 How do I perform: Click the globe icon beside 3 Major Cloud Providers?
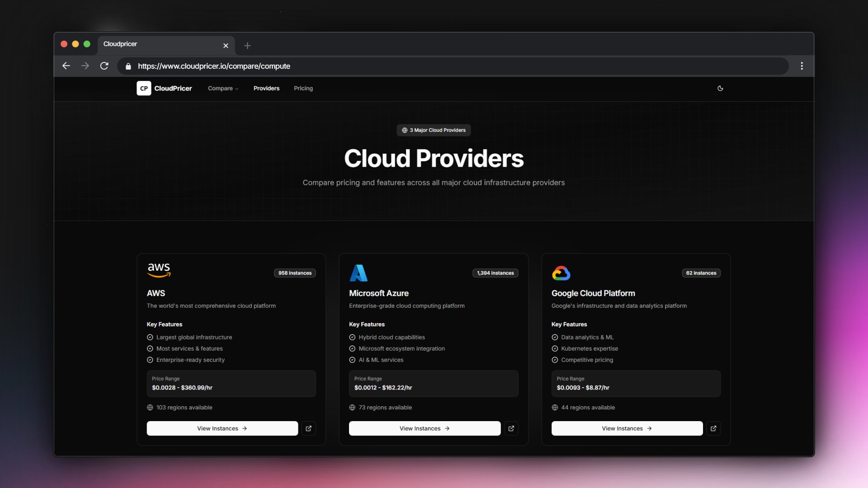[x=404, y=130]
